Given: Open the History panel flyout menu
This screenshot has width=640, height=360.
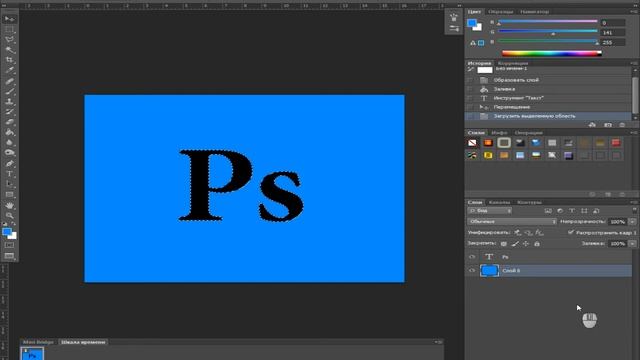Looking at the screenshot, I should (x=634, y=63).
